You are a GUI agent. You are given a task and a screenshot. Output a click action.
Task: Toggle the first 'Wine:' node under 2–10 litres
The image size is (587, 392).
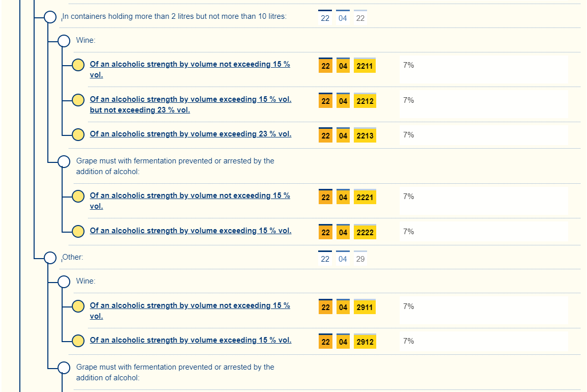point(64,41)
